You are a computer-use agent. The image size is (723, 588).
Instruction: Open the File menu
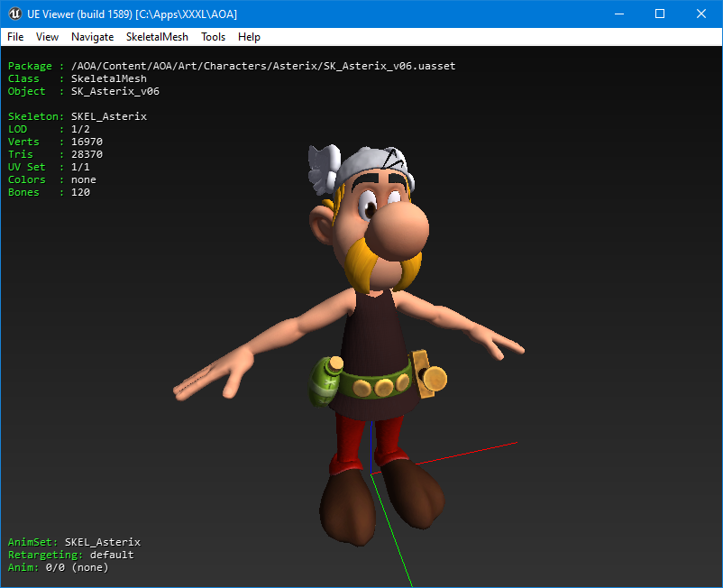15,37
